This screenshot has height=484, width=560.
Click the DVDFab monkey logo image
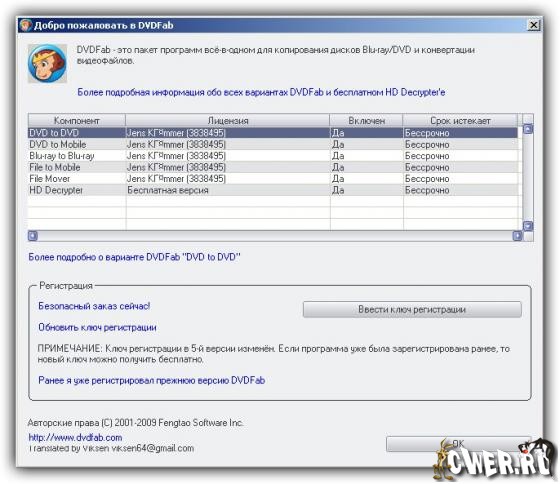48,64
